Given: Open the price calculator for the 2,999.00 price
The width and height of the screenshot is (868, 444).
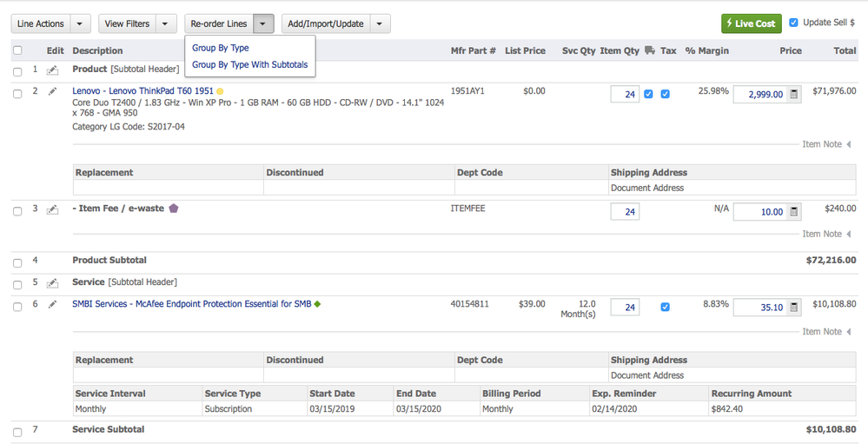Looking at the screenshot, I should pos(794,94).
